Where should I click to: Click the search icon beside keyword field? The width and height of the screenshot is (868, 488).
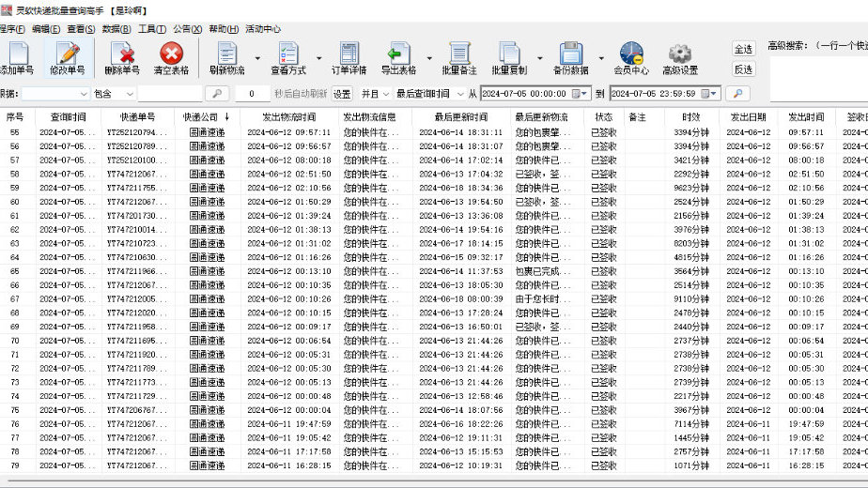pos(217,94)
